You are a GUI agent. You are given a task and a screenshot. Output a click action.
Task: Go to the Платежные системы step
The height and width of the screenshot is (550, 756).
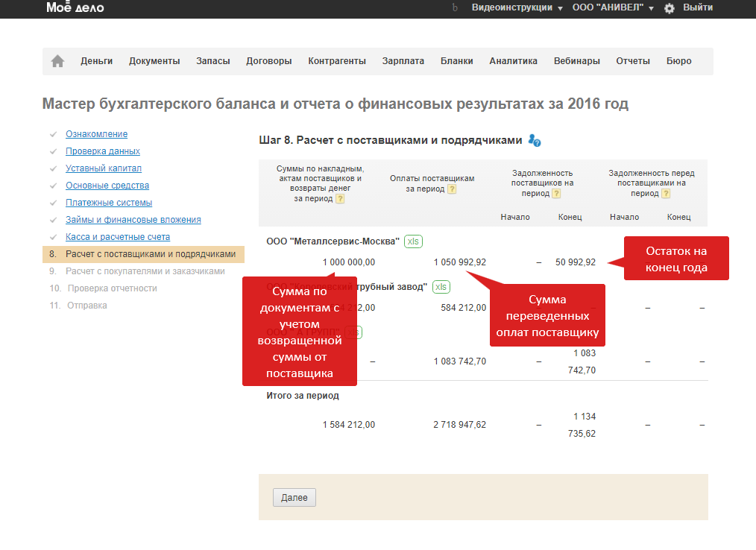(109, 203)
